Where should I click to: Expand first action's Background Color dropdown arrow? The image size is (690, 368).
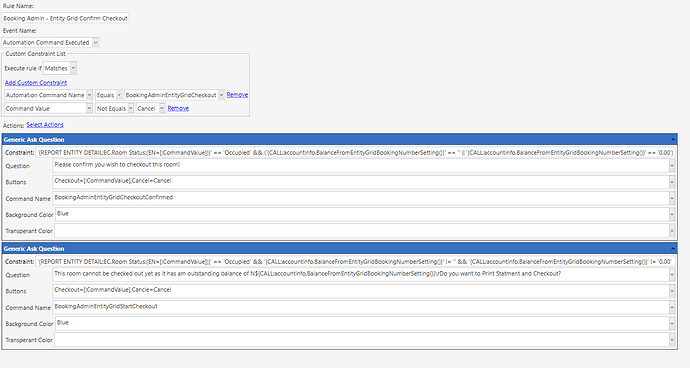pos(672,215)
